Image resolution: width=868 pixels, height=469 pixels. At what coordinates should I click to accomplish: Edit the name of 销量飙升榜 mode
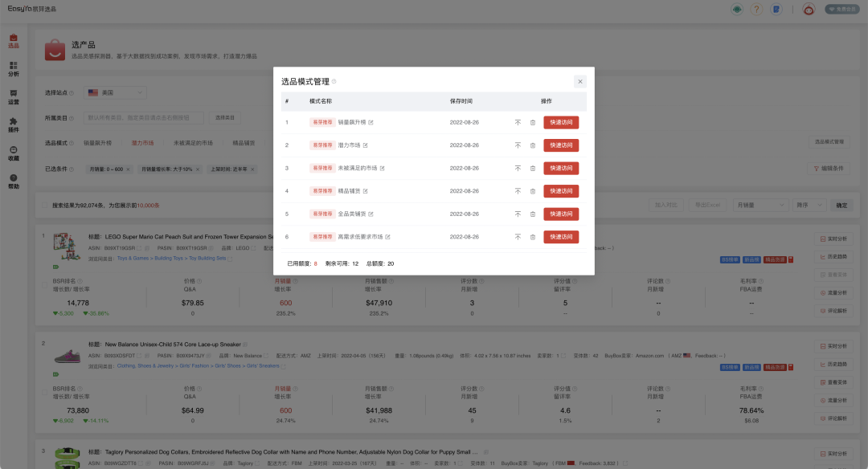[371, 122]
